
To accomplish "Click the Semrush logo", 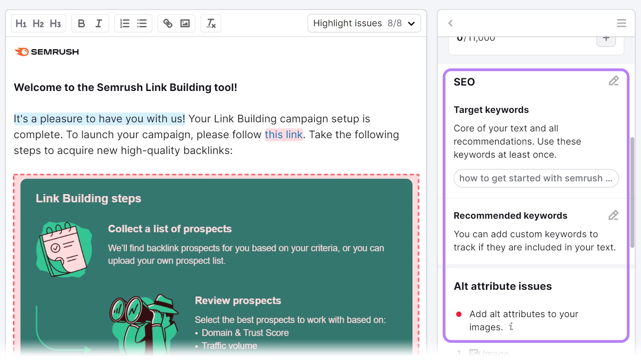I will [x=46, y=51].
